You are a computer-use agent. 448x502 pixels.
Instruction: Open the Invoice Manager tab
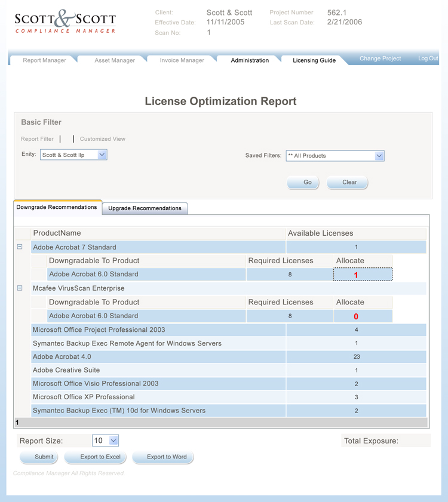click(x=182, y=60)
